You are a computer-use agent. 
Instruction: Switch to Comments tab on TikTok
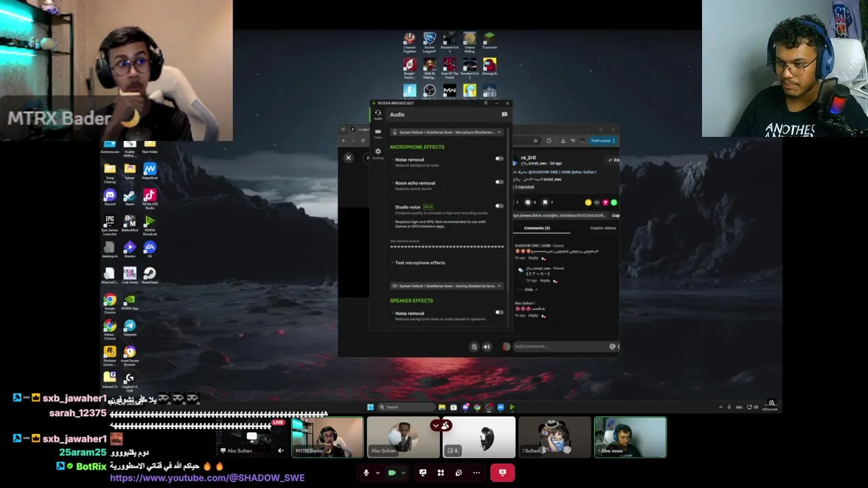pyautogui.click(x=537, y=228)
